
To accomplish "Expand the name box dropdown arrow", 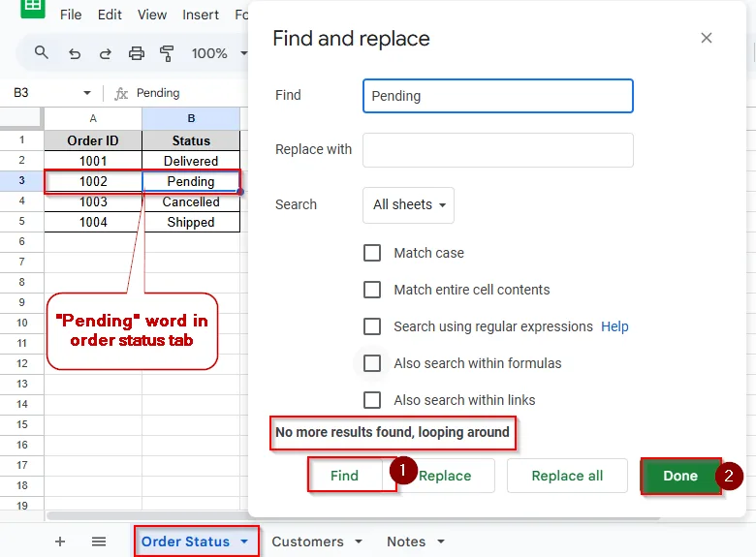I will coord(87,93).
